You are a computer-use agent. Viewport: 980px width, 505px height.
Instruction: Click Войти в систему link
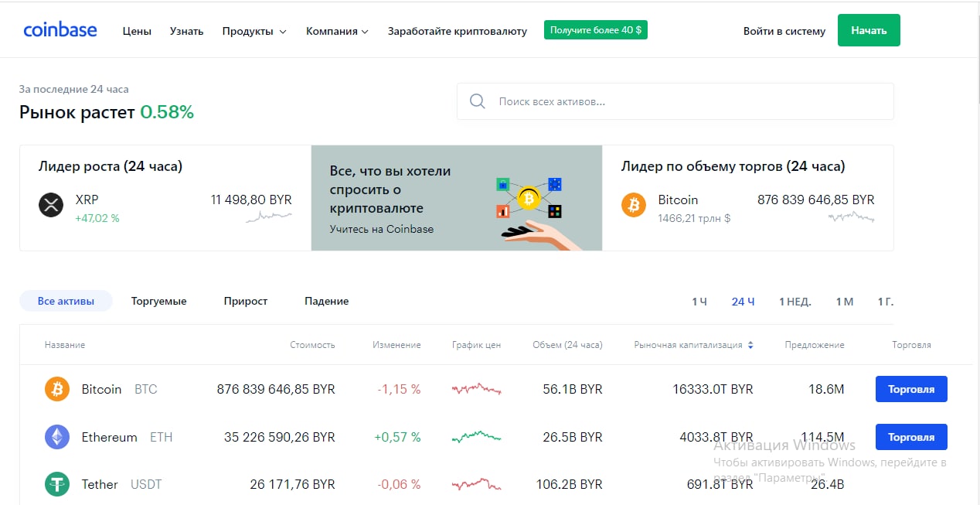tap(784, 32)
